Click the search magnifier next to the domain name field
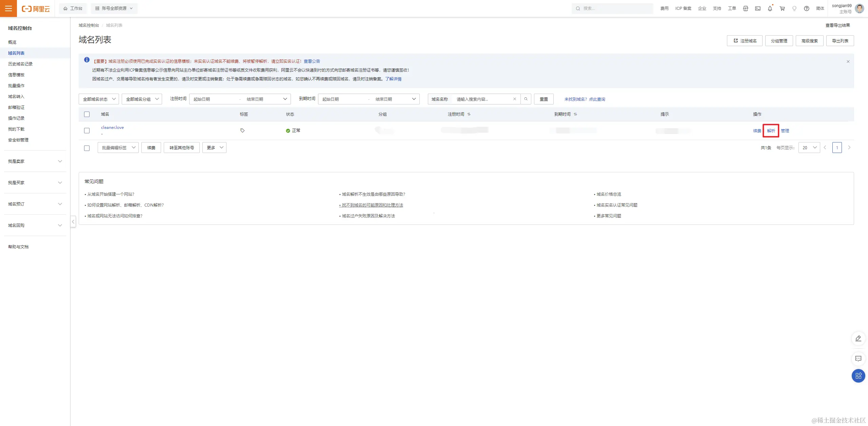This screenshot has height=426, width=868. [x=526, y=99]
